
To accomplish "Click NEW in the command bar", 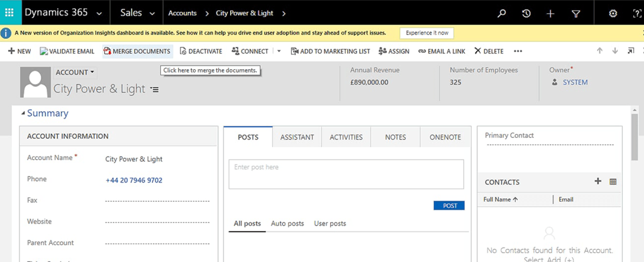I will [x=19, y=52].
